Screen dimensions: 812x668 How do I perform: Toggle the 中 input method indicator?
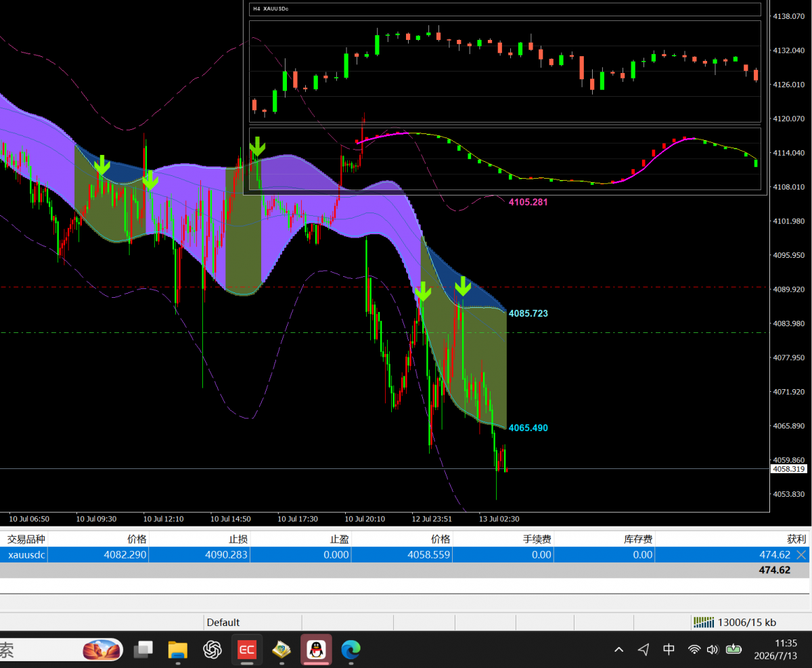coord(669,650)
